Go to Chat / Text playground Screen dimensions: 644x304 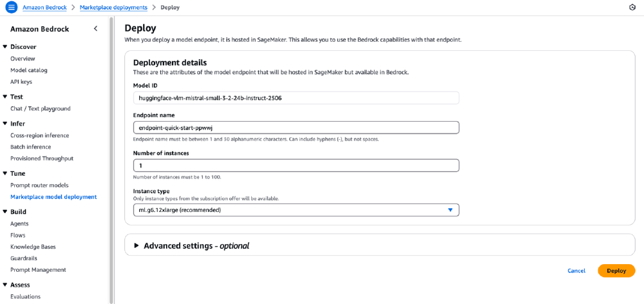coord(40,108)
